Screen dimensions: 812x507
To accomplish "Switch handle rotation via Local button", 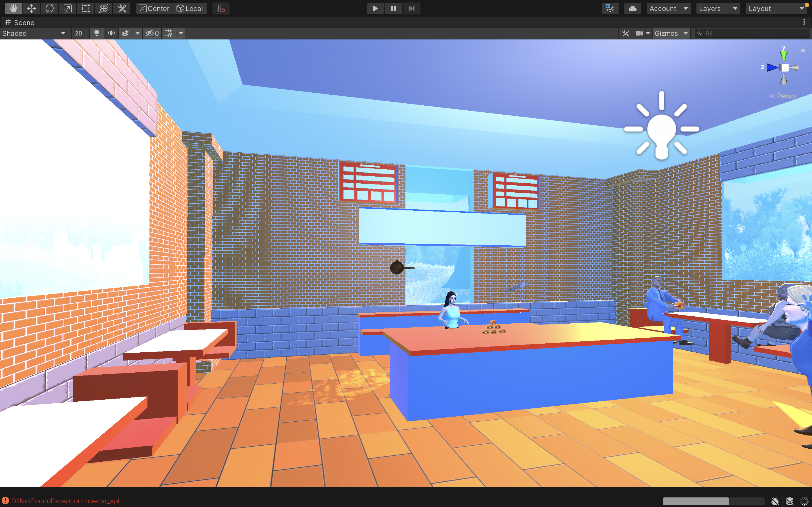I will (x=189, y=8).
